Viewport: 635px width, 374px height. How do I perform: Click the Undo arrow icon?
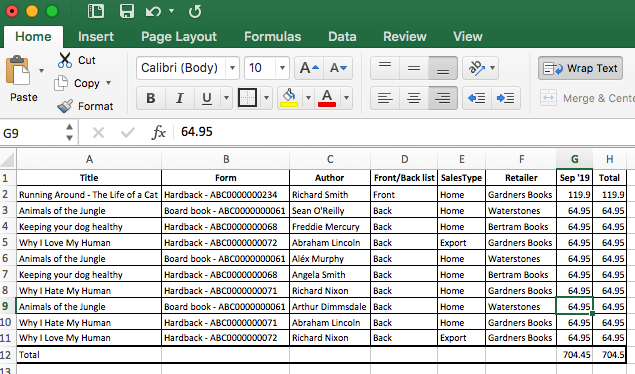pyautogui.click(x=153, y=11)
